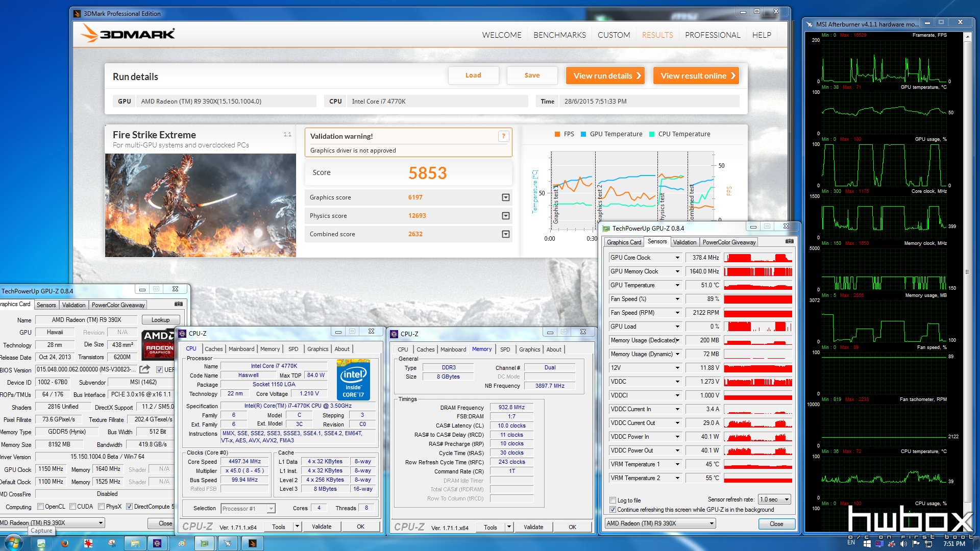Click View result online button

pos(696,76)
